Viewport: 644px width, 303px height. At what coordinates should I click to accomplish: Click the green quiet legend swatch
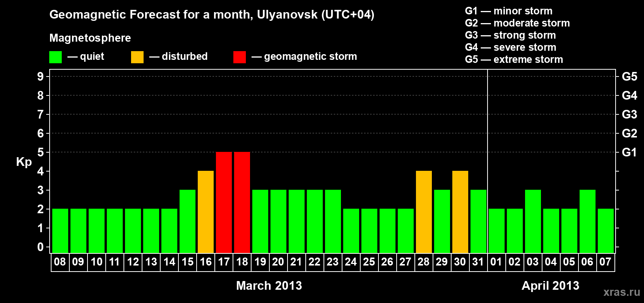click(55, 57)
